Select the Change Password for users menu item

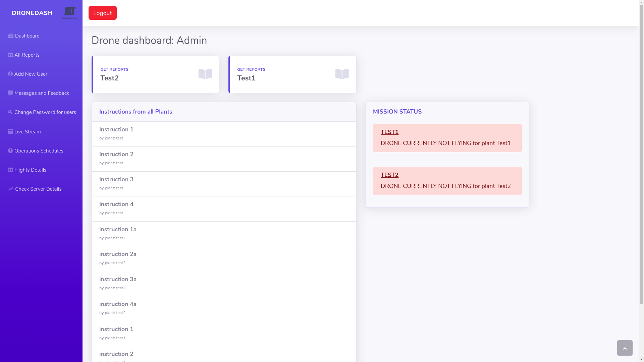(42, 113)
